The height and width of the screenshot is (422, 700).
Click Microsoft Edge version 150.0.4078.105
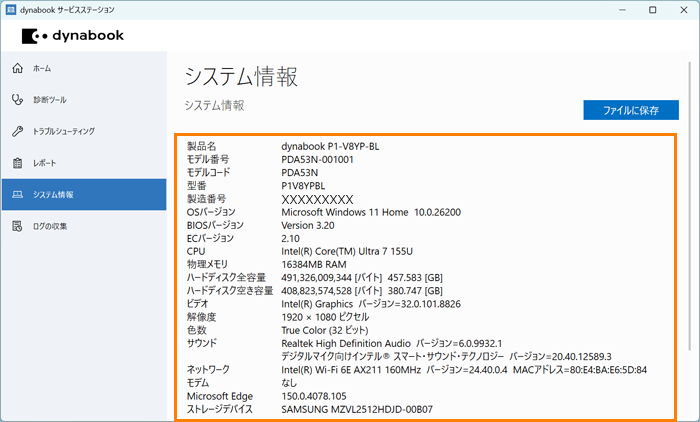[314, 396]
